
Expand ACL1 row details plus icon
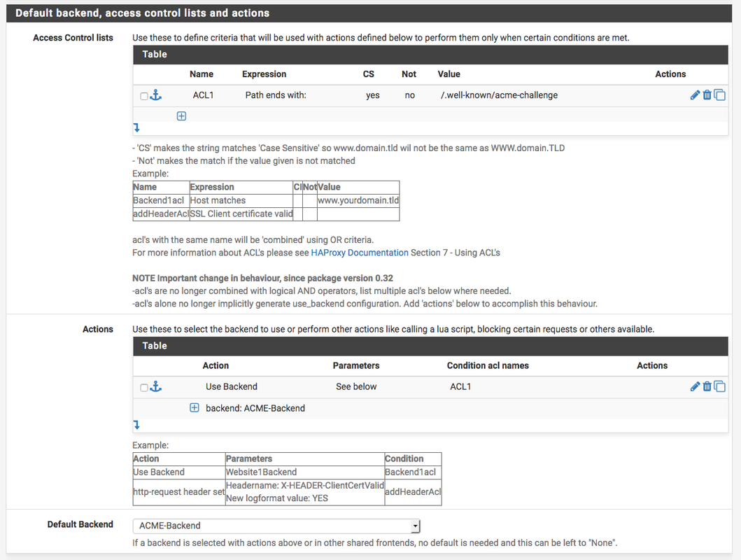(x=181, y=115)
